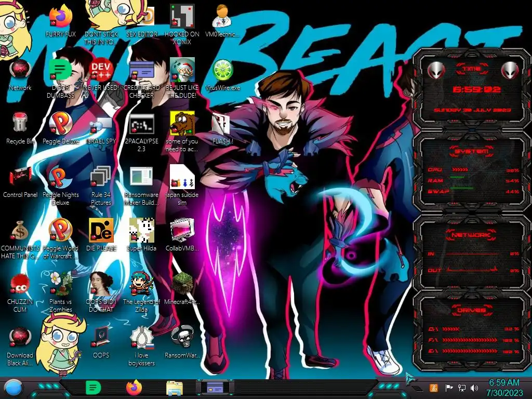
Task: Click the red digital time readout
Action: point(477,89)
